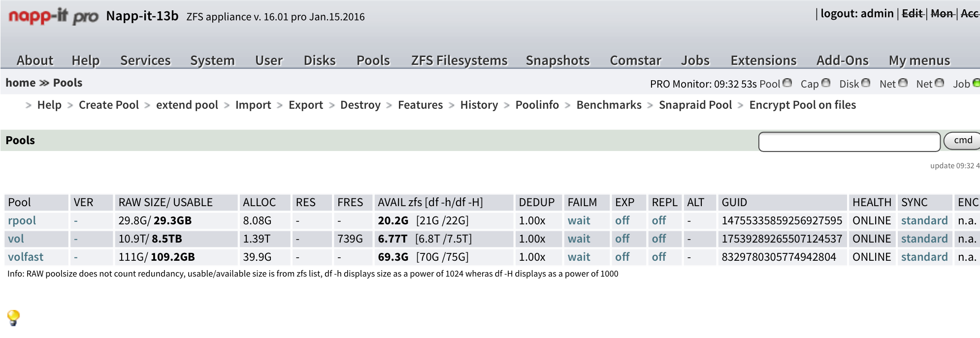
Task: Click the green Job status light
Action: 976,83
